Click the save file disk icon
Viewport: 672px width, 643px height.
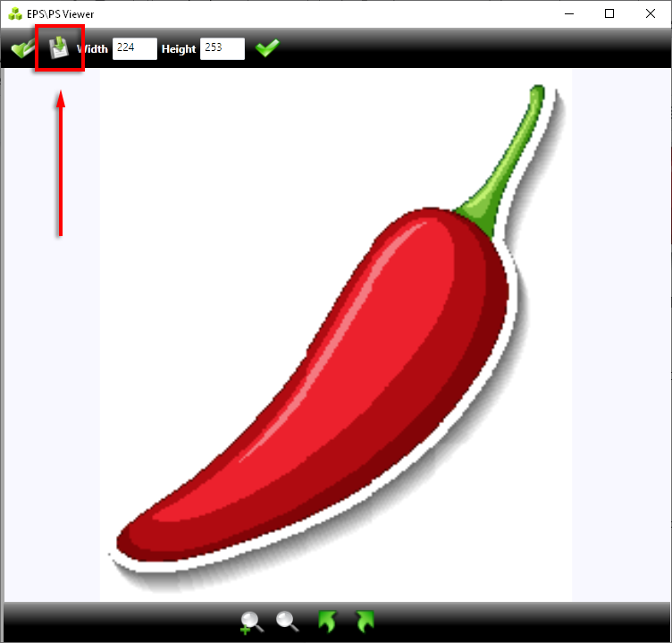coord(59,47)
